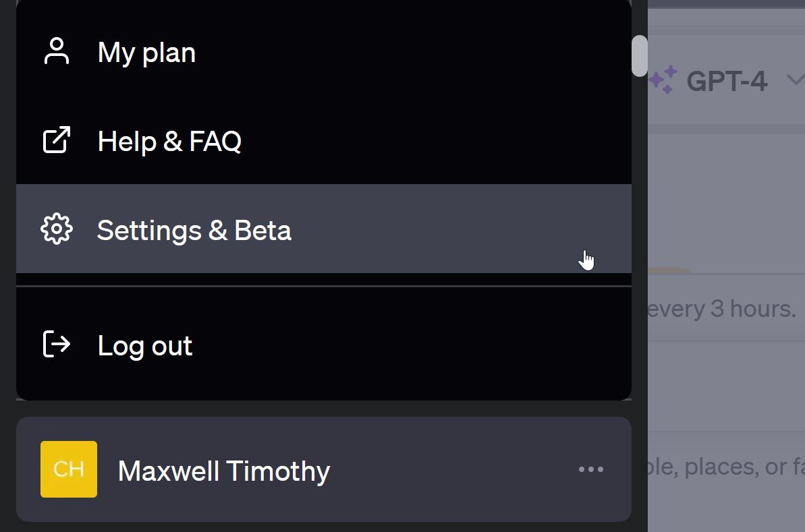805x532 pixels.
Task: Click the Maxwell Timothy account name
Action: click(224, 471)
